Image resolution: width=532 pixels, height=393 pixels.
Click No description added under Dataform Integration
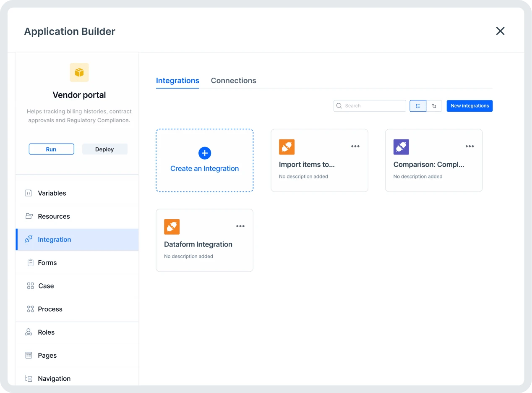[x=188, y=256]
